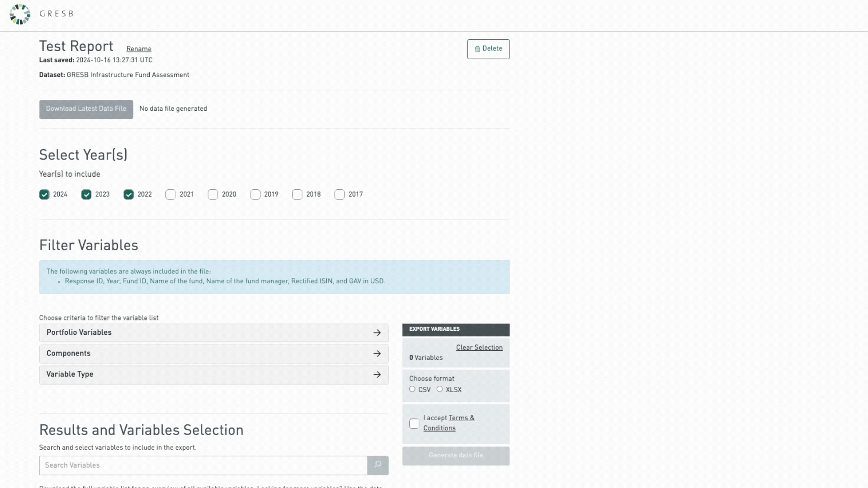Viewport: 868px width, 488px height.
Task: Focus the Search Variables input field
Action: pyautogui.click(x=203, y=465)
